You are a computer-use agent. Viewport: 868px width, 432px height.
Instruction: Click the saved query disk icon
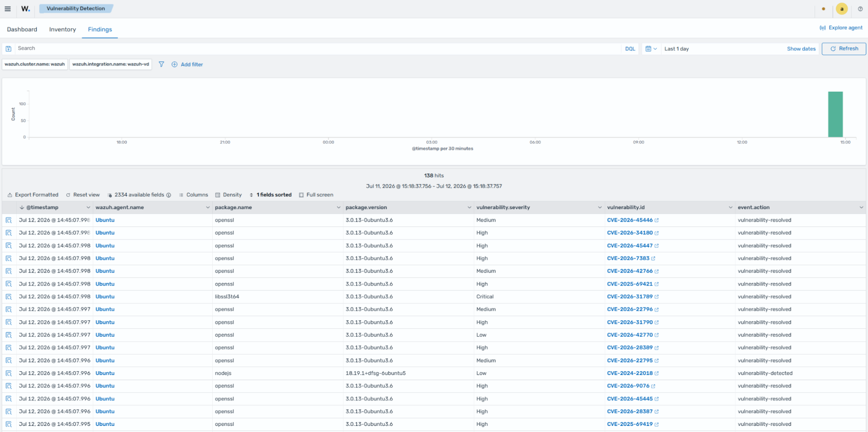(8, 49)
